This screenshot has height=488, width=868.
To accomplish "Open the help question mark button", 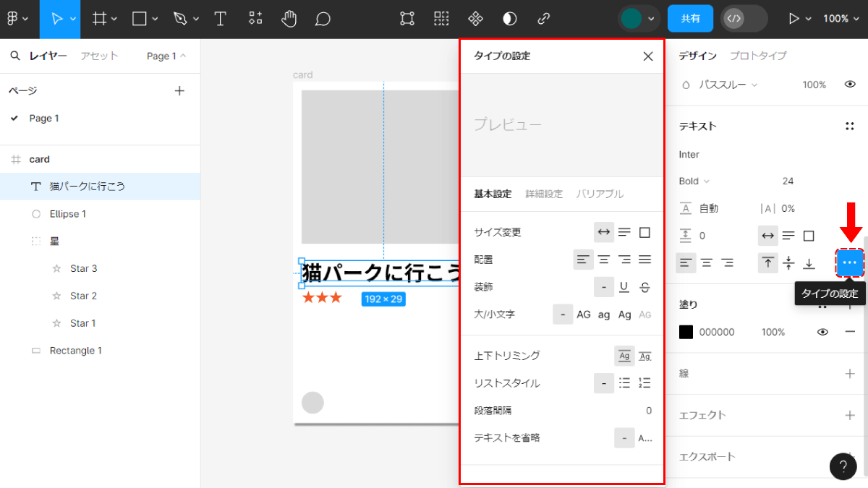I will 843,466.
